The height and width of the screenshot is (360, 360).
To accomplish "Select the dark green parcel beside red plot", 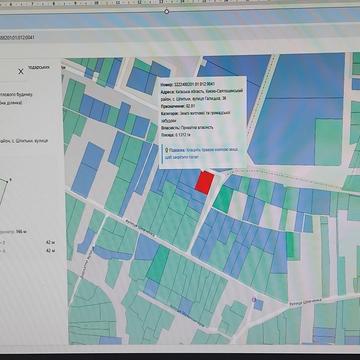I will click(223, 199).
